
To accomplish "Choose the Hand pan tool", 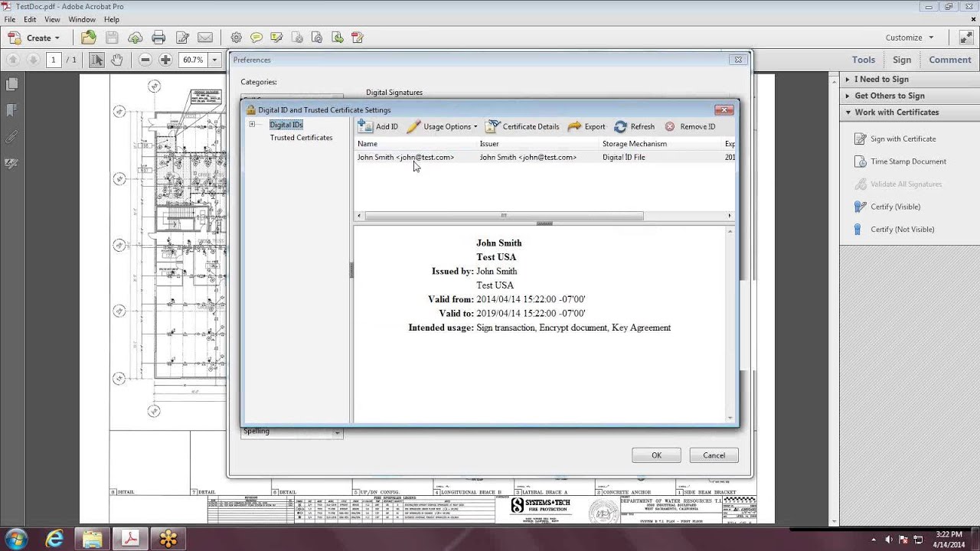I will point(116,60).
